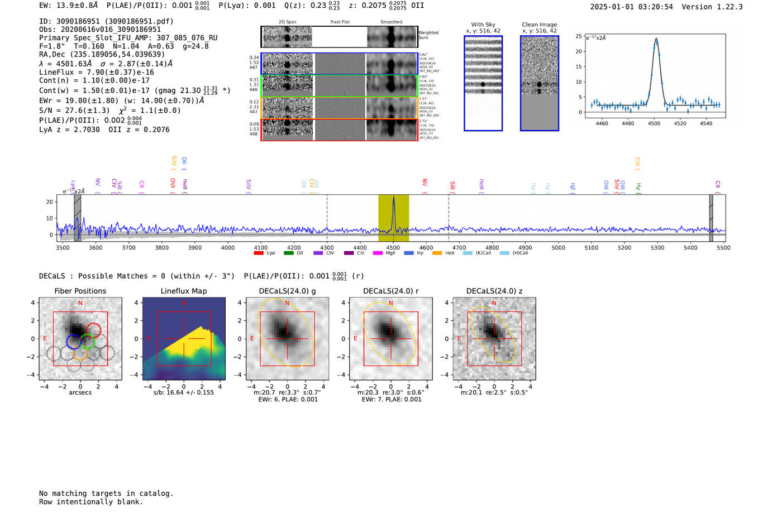
Task: Open the With Sky cutout image
Action: [x=483, y=83]
